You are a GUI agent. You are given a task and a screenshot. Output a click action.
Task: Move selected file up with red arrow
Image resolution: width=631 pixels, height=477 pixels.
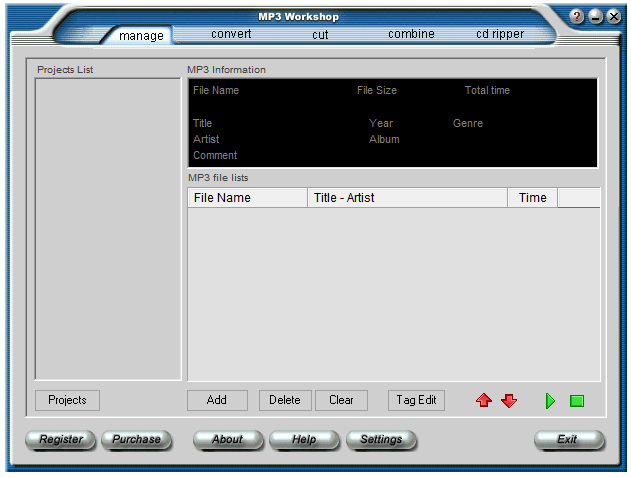(x=484, y=401)
